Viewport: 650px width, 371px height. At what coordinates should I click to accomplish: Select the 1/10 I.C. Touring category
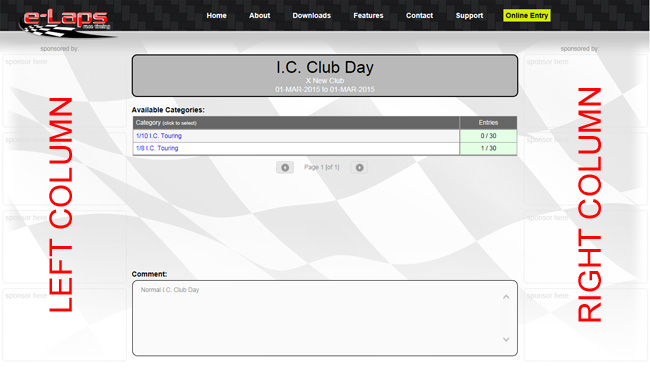pos(159,136)
